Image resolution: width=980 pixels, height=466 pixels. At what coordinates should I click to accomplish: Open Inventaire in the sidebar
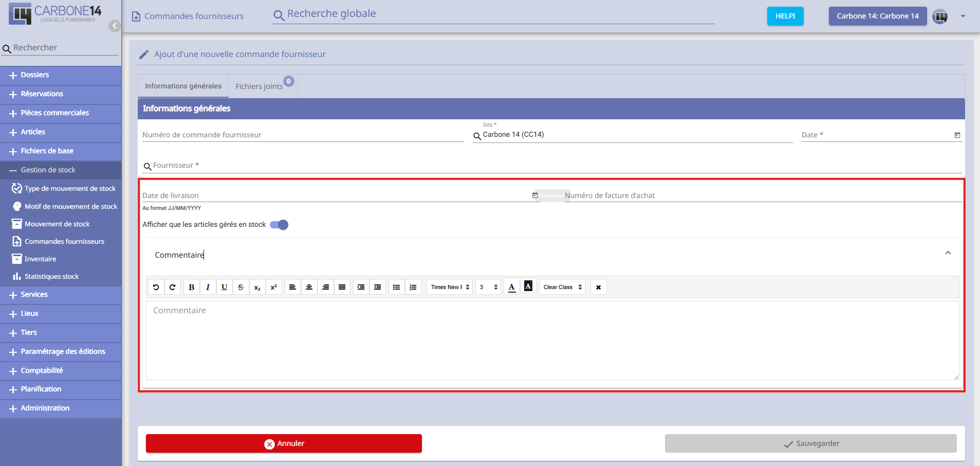click(x=40, y=259)
